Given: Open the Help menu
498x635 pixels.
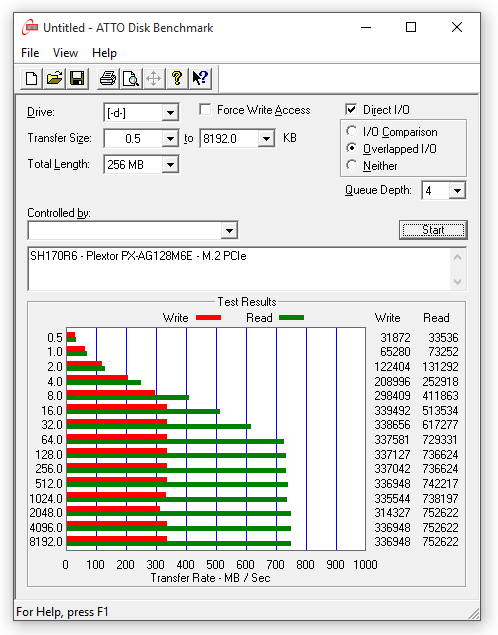Looking at the screenshot, I should [104, 53].
